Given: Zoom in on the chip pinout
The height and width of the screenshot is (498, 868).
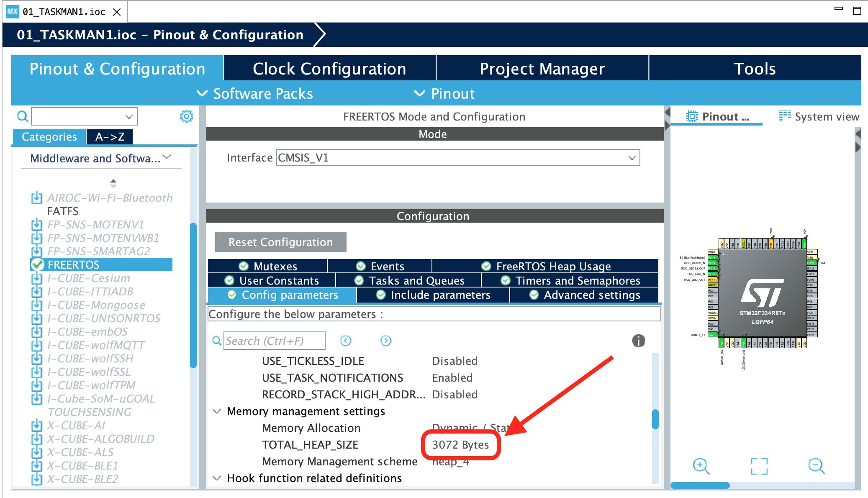Looking at the screenshot, I should click(701, 466).
